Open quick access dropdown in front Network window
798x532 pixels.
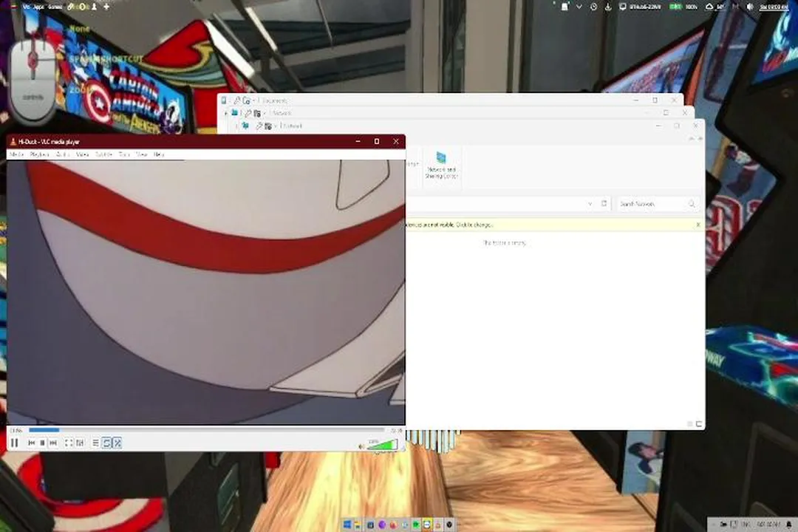pyautogui.click(x=276, y=126)
